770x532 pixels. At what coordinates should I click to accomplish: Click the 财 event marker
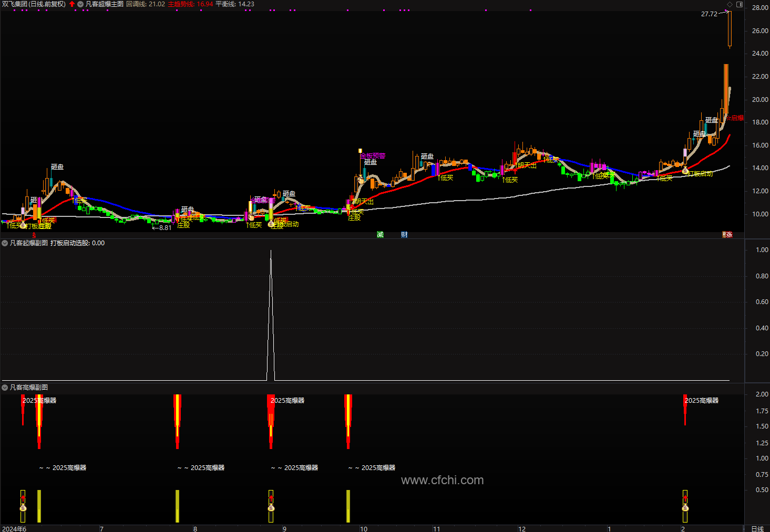pos(404,235)
